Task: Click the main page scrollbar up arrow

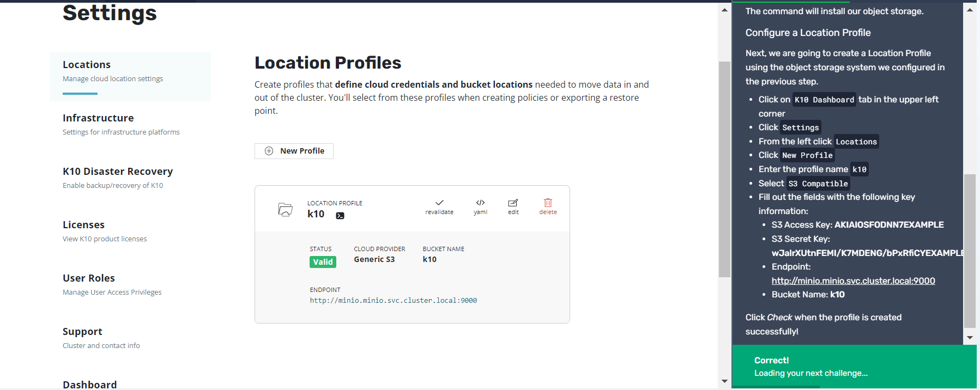Action: (724, 10)
